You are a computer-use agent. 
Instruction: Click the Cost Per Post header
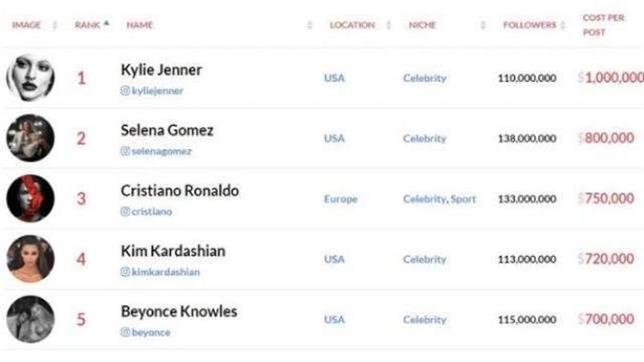603,25
